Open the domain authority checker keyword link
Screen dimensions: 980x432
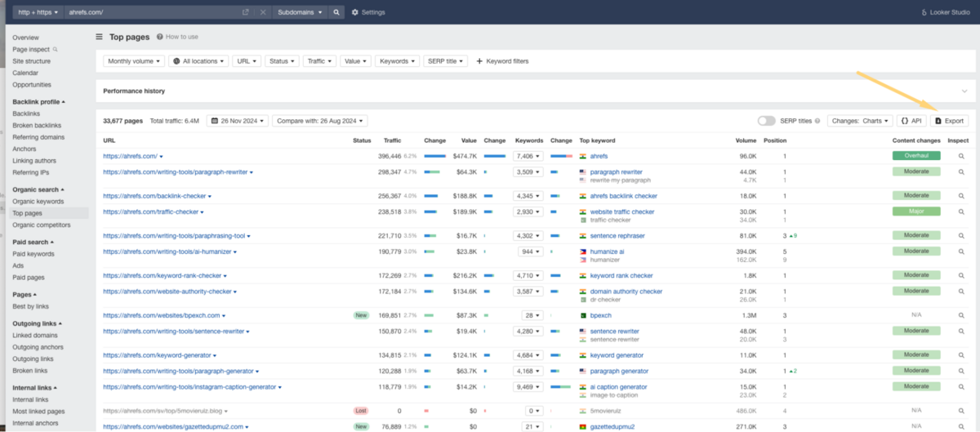(626, 291)
